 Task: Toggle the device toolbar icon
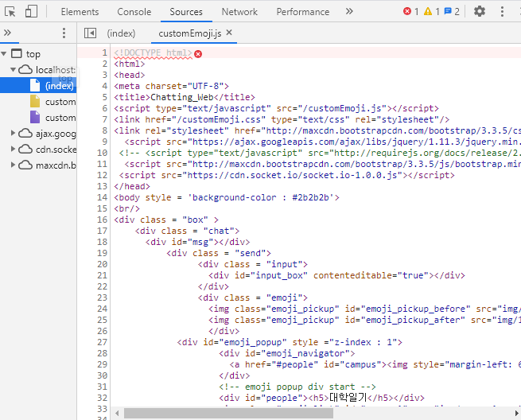click(x=31, y=12)
